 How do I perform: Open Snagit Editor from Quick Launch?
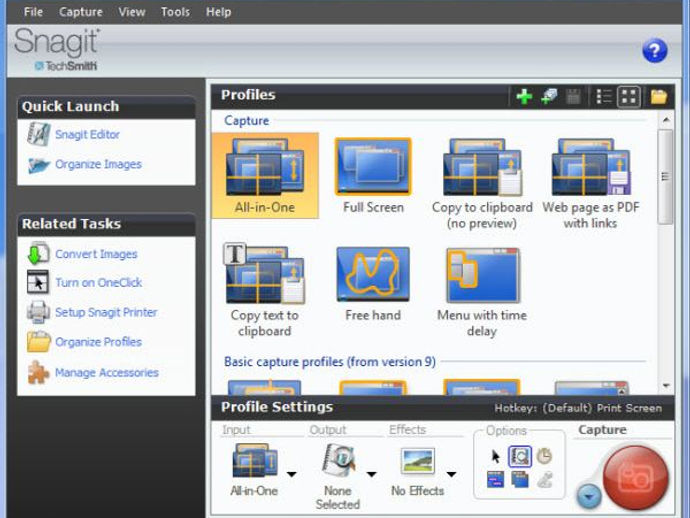[x=87, y=134]
